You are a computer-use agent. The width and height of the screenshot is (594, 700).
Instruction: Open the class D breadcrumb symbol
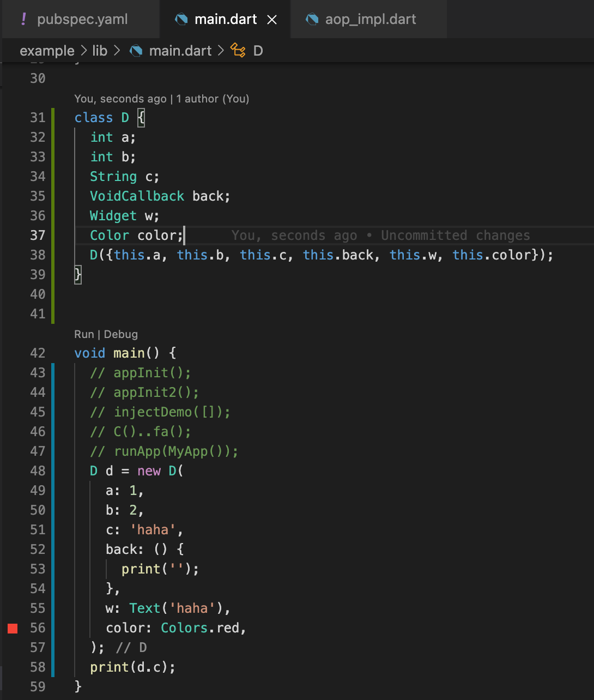click(x=258, y=51)
